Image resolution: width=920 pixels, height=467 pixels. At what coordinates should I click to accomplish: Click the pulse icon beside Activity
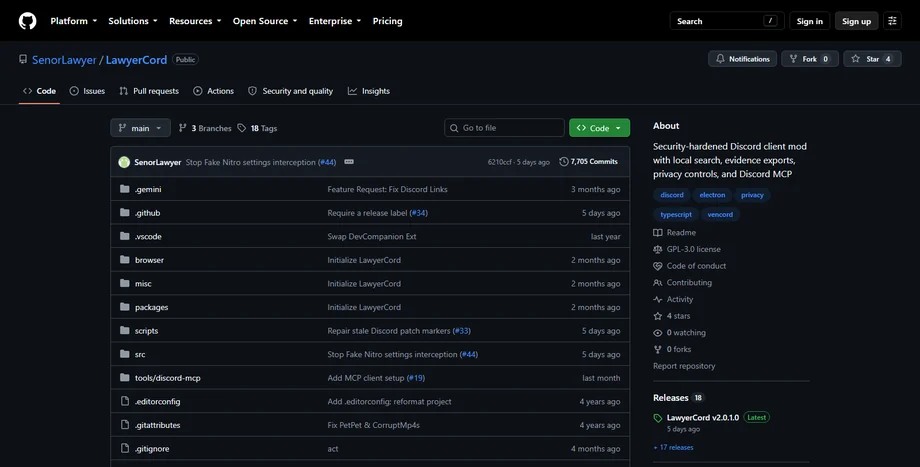point(658,299)
